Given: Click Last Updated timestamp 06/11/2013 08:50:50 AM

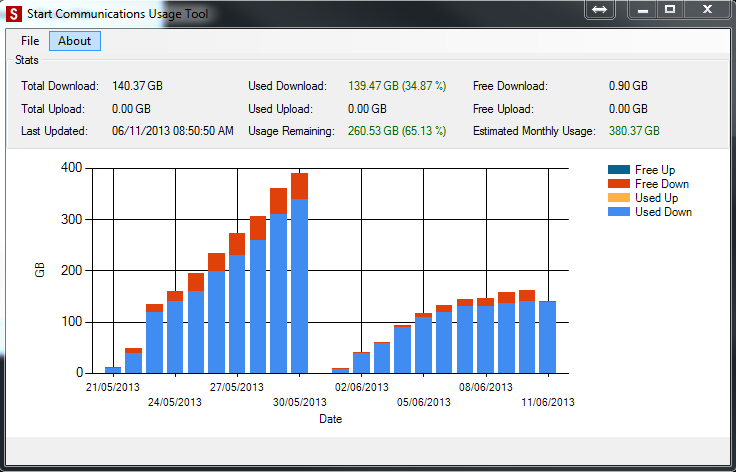Looking at the screenshot, I should coord(173,131).
